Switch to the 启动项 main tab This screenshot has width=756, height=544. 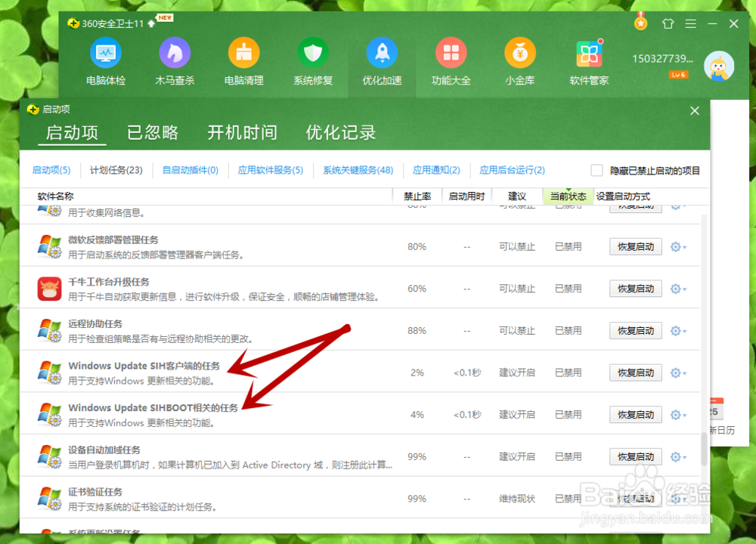click(72, 132)
